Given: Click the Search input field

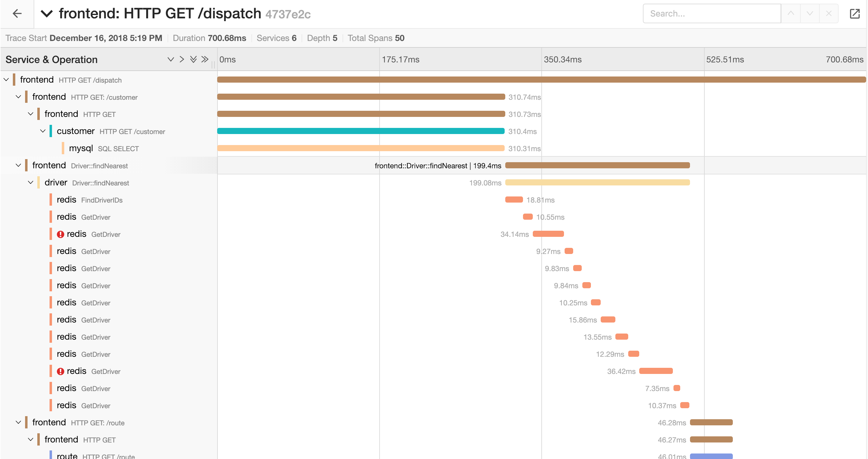Looking at the screenshot, I should click(711, 14).
